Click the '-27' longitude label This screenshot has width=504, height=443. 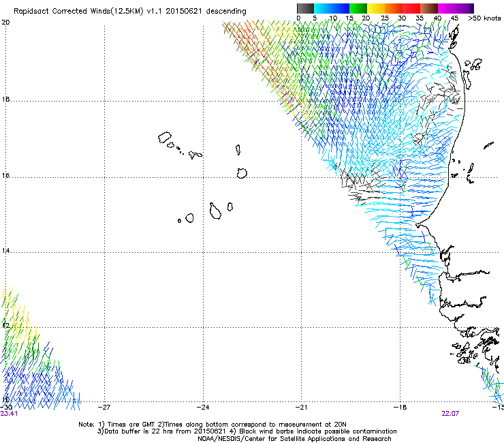point(104,408)
